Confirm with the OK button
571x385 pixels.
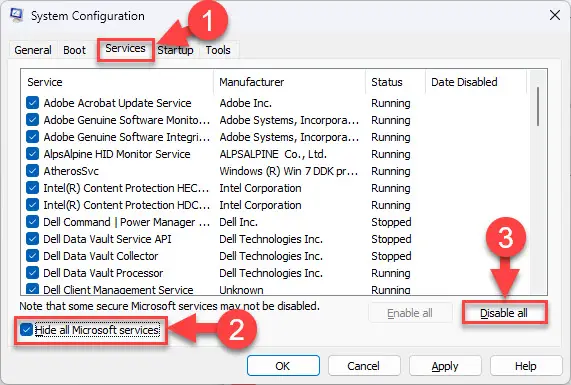[x=283, y=366]
